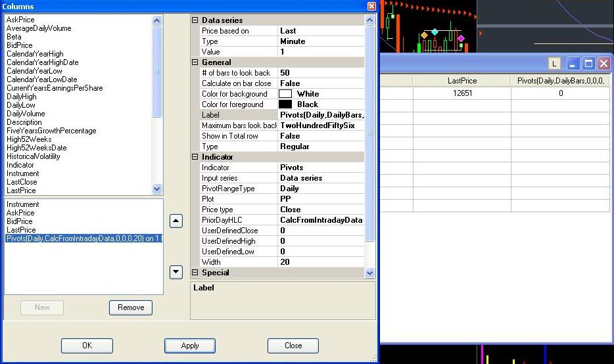614x364 pixels.
Task: Edit the Price based on value Last
Action: point(321,30)
